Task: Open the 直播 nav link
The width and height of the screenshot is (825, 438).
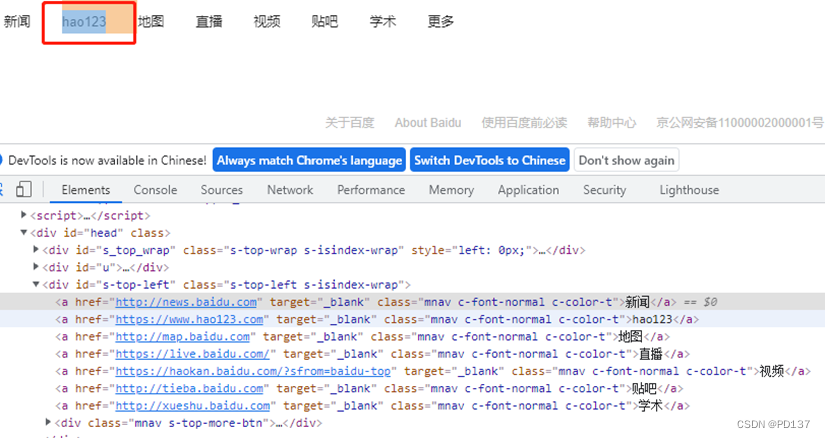Action: point(209,22)
